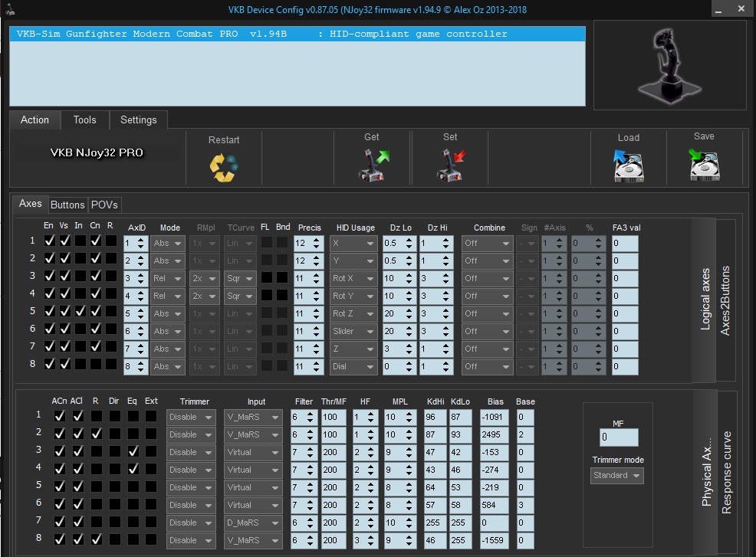This screenshot has height=557, width=756.
Task: Open Combine dropdown for logical axis 1
Action: pyautogui.click(x=486, y=244)
